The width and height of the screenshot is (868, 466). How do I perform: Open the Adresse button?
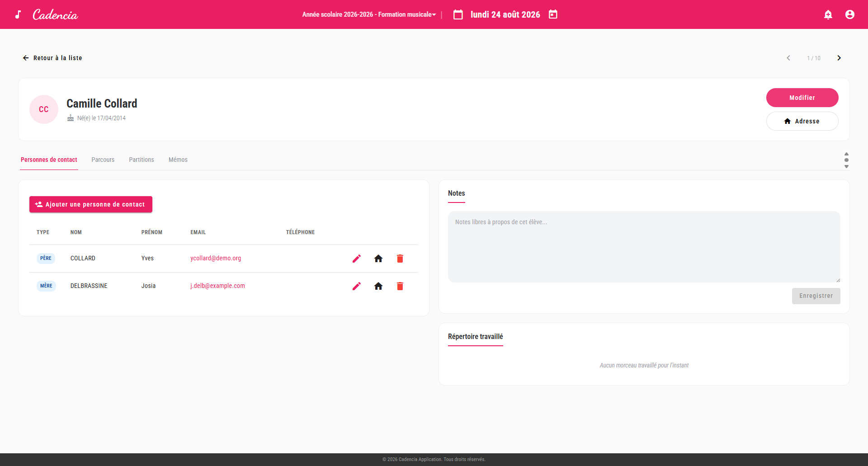(x=802, y=121)
